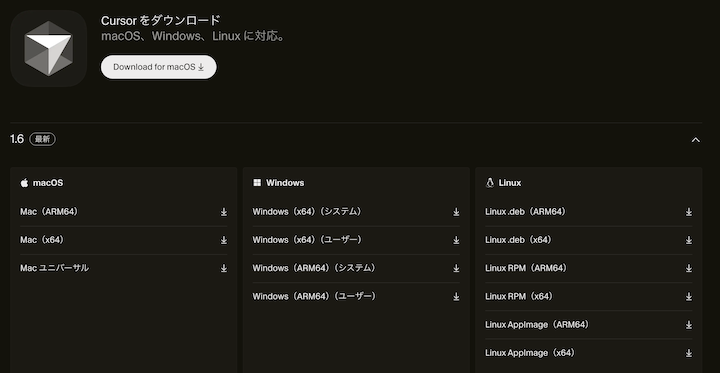Click the Linux .deb (x64) download icon
Screen dimensions: 720x373
pyautogui.click(x=689, y=240)
